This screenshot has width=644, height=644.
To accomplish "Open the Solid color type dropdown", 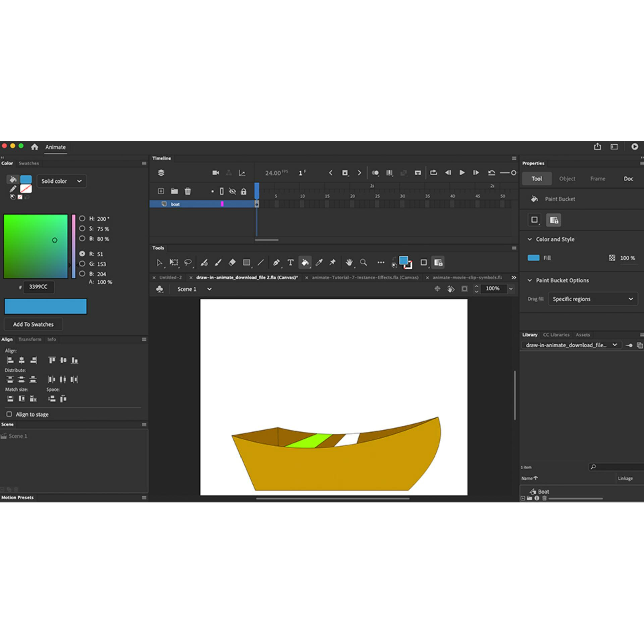I will tap(61, 181).
